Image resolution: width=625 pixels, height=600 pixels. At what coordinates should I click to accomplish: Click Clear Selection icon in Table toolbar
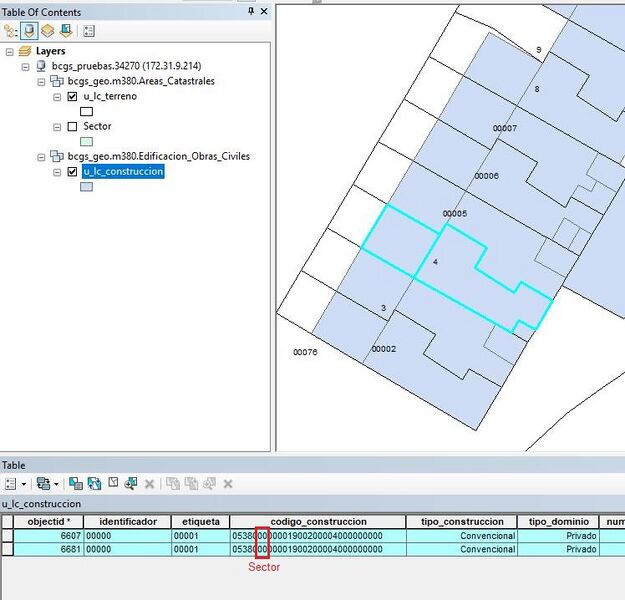pyautogui.click(x=113, y=483)
